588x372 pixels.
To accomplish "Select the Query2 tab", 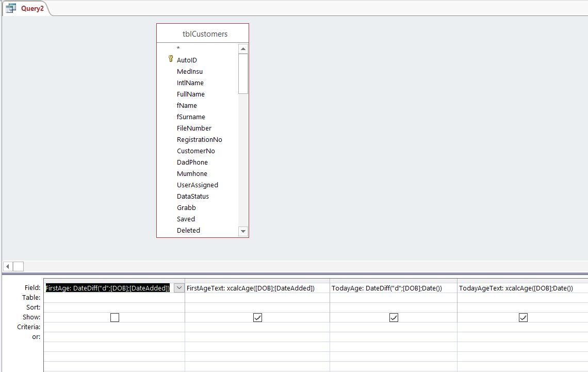I will pyautogui.click(x=26, y=8).
